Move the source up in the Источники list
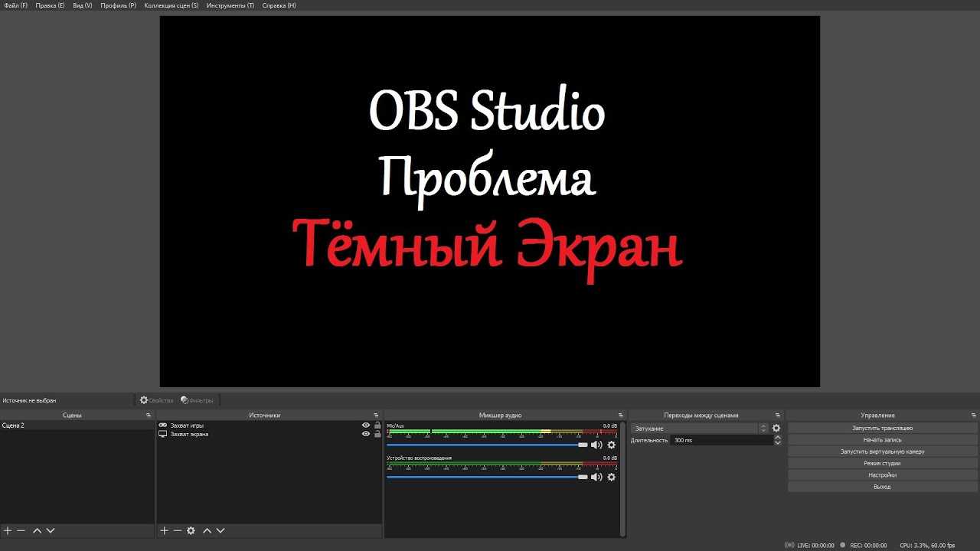Image resolution: width=980 pixels, height=551 pixels. pos(207,530)
